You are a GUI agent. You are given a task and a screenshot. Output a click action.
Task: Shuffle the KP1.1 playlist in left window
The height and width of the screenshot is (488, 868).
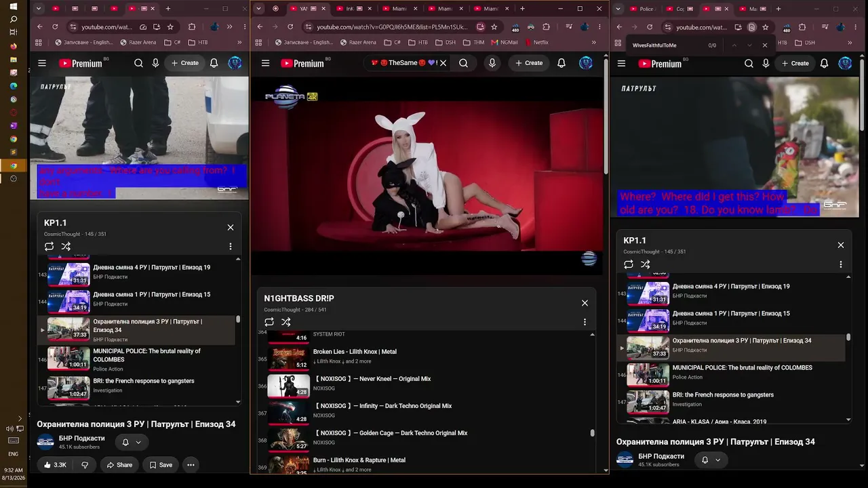pos(66,247)
